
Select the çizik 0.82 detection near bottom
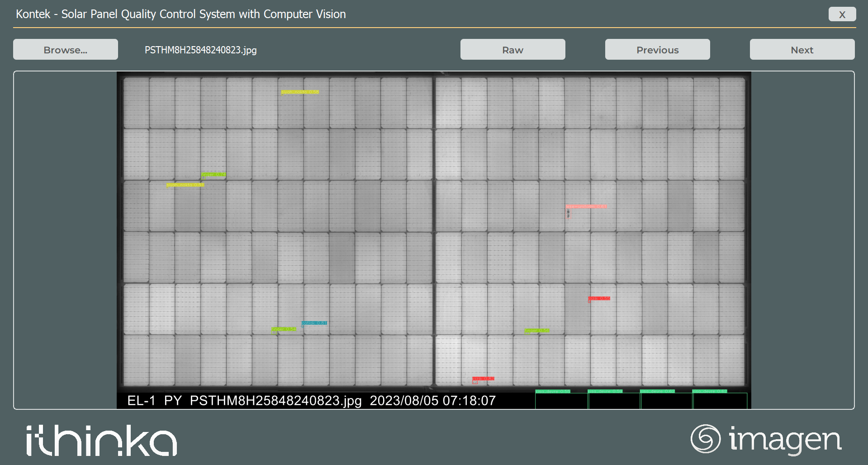[483, 379]
